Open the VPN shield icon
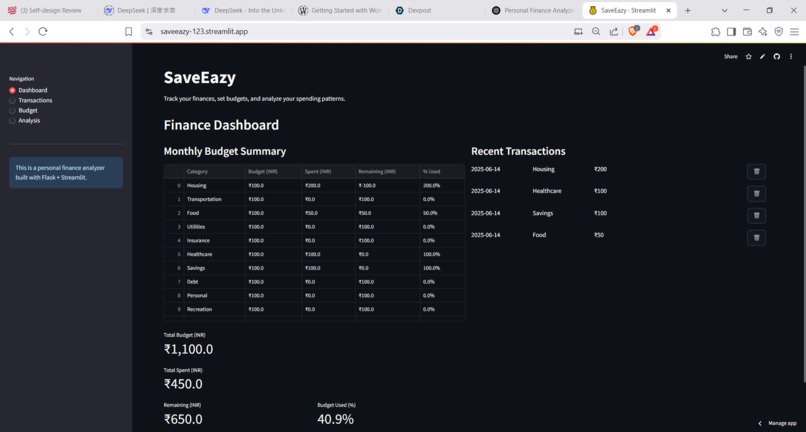The width and height of the screenshot is (806, 432). point(779,31)
